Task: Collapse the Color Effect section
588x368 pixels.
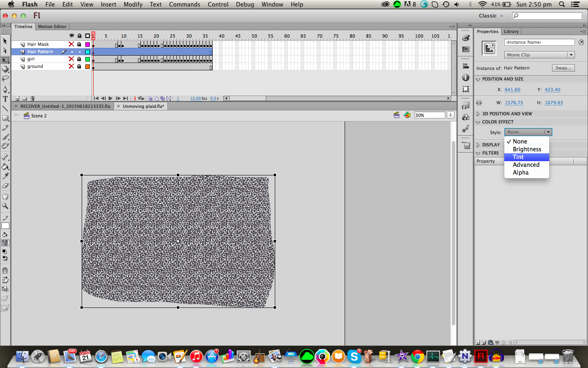Action: point(478,122)
